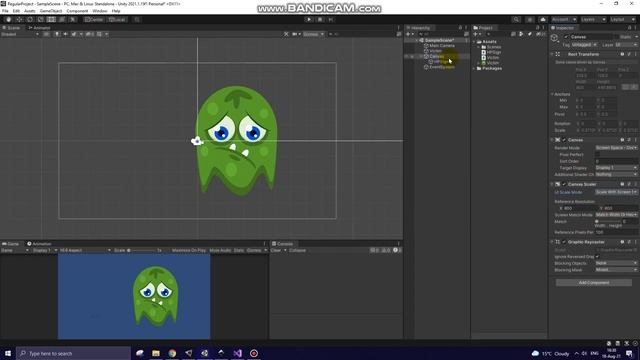Open the Layers dropdown
640x360 pixels.
pyautogui.click(x=593, y=20)
